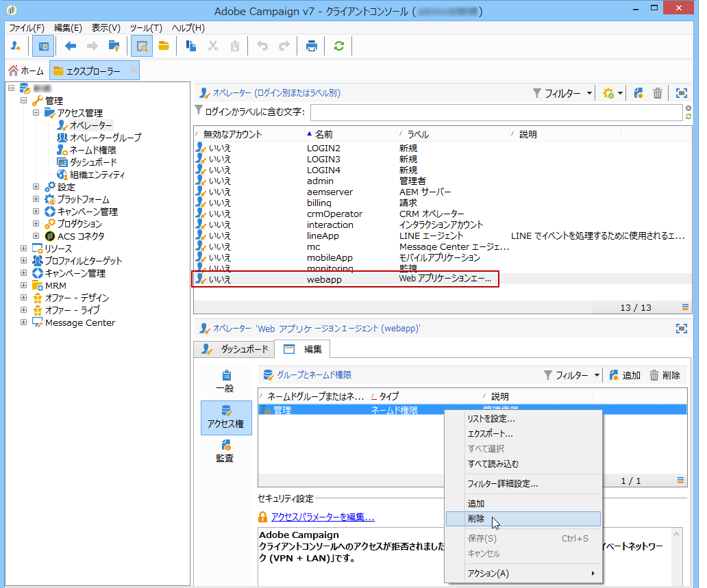Choose エクスポート... in the context menu
The width and height of the screenshot is (707, 588).
coord(523,434)
